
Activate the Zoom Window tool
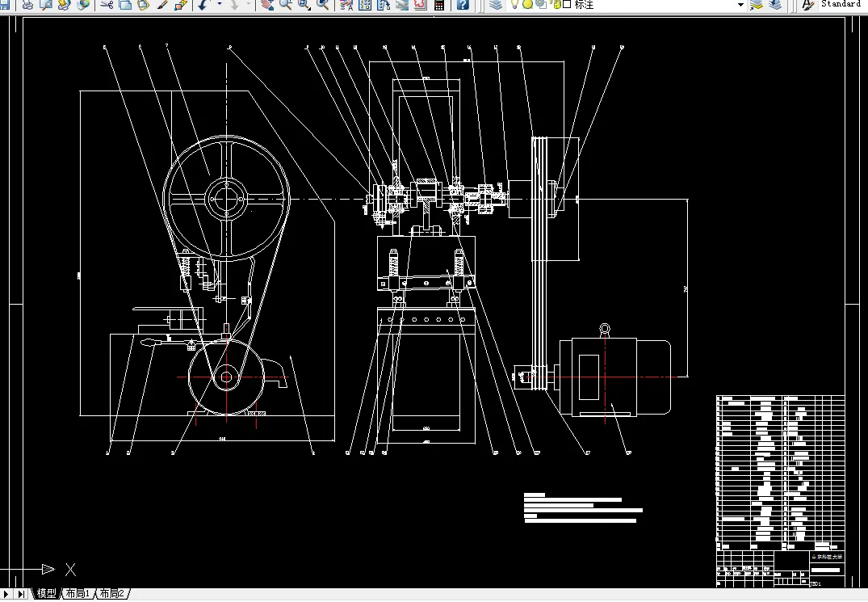(x=304, y=4)
